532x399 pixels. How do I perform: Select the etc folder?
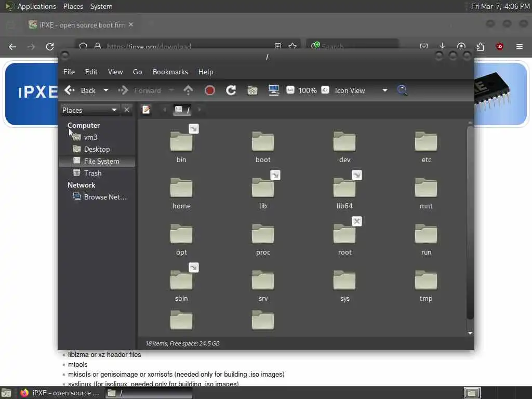point(426,147)
